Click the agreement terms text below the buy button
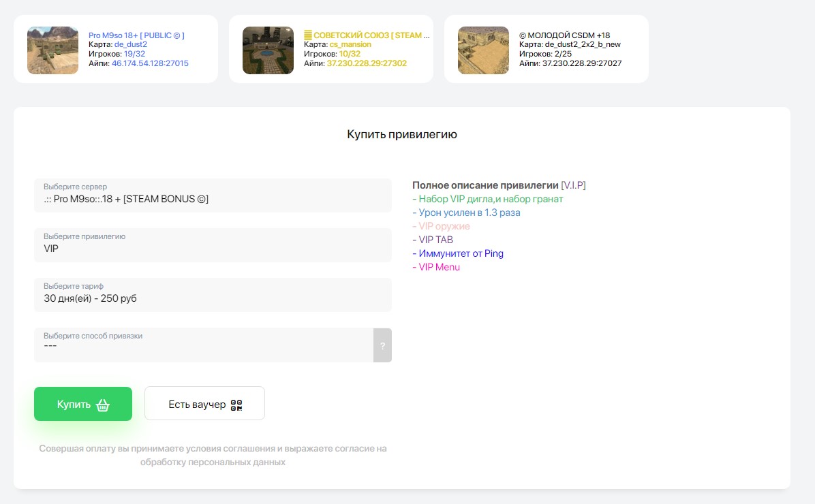Viewport: 815px width, 504px height. pos(213,456)
